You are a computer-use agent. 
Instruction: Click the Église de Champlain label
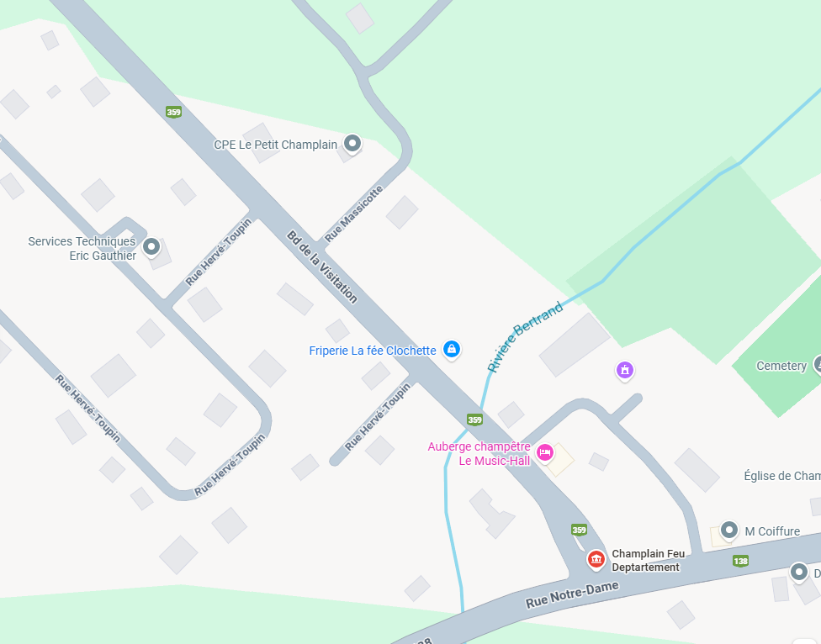(x=782, y=476)
